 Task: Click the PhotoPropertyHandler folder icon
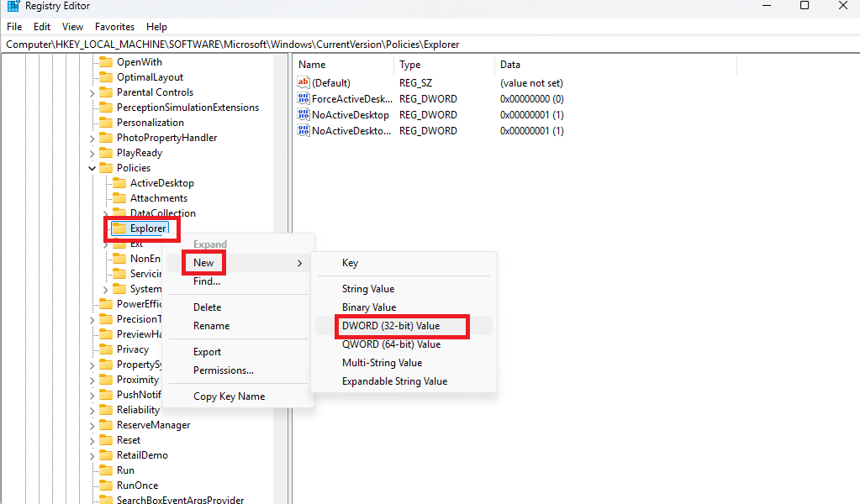[x=106, y=138]
